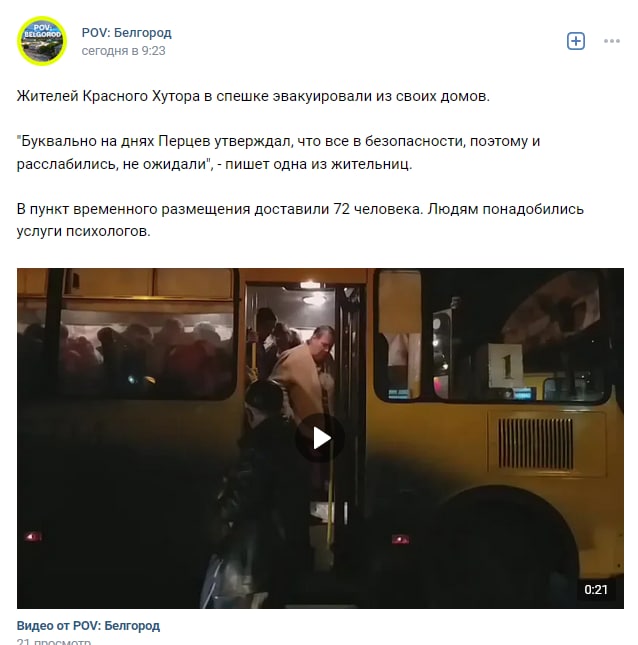Click the first paragraph about Красного Хутора
The width and height of the screenshot is (638, 645).
(x=253, y=96)
